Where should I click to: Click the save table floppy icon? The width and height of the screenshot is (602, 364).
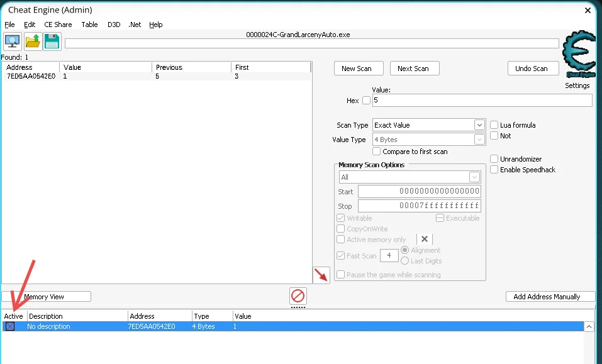[x=52, y=41]
